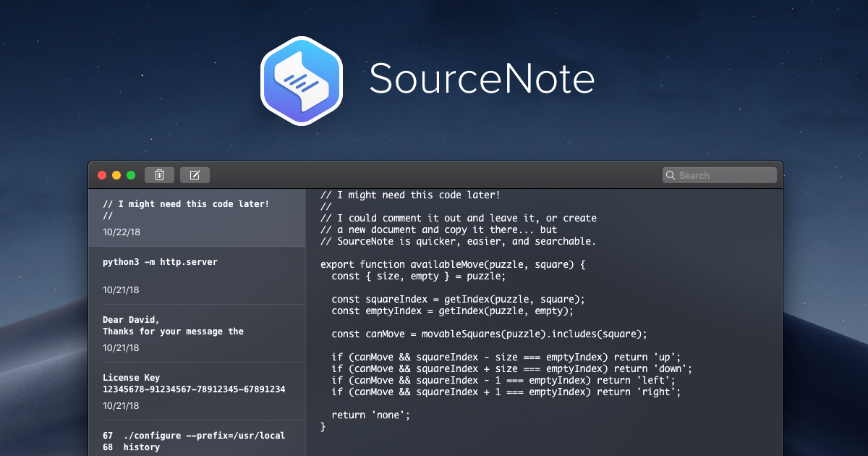Screen dimensions: 868x456
Task: Maximize window using green button
Action: point(131,175)
